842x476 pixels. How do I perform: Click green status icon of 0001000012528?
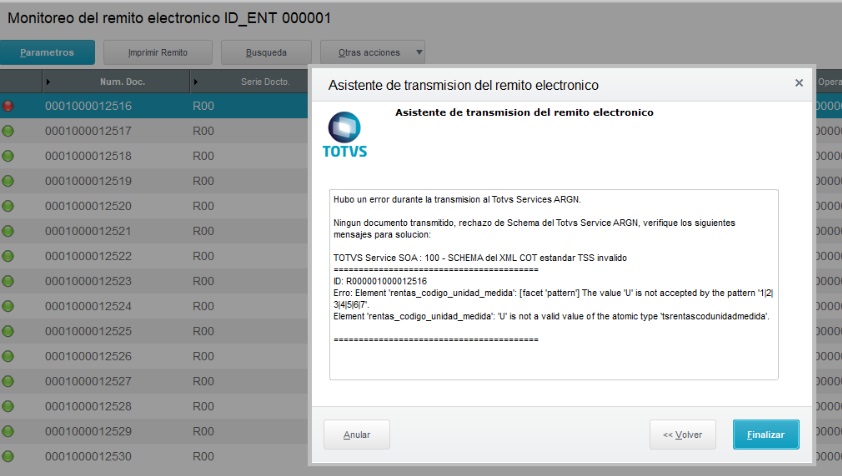(8, 406)
